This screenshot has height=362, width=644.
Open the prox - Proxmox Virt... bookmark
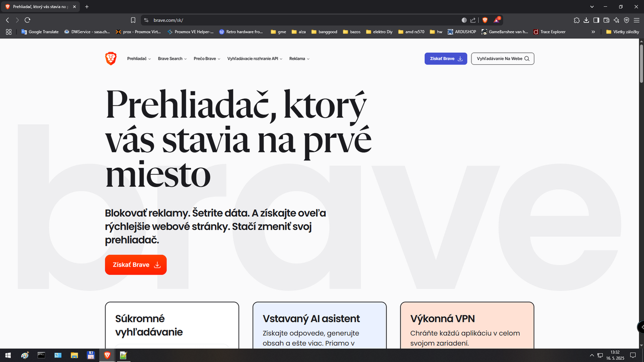[x=138, y=32]
